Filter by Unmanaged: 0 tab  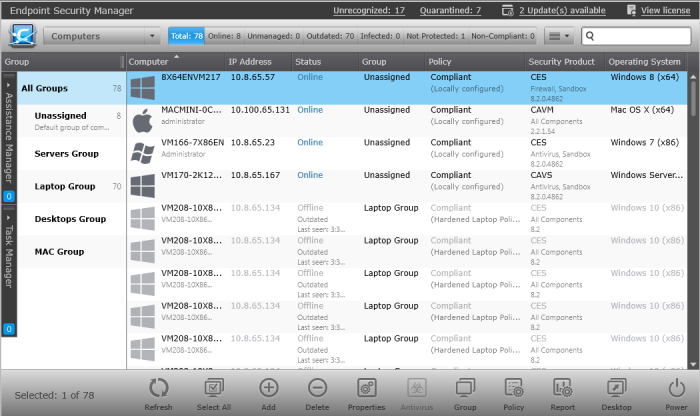tap(274, 36)
